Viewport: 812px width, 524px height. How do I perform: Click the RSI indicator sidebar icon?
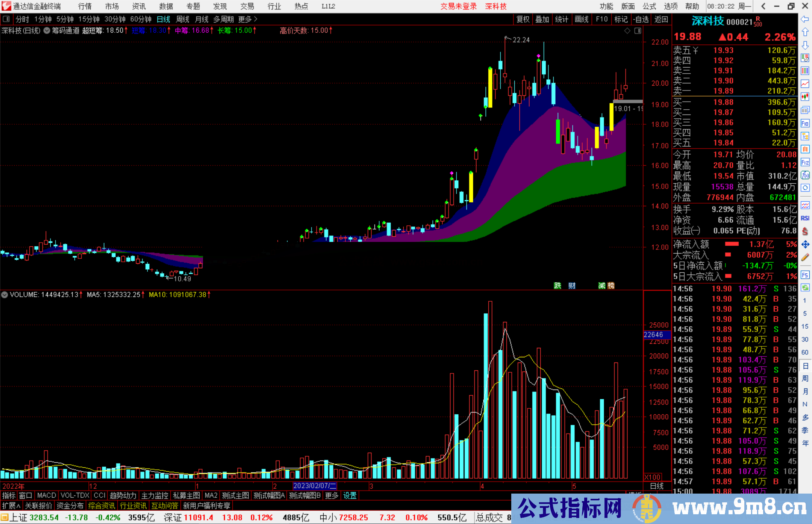[805, 218]
